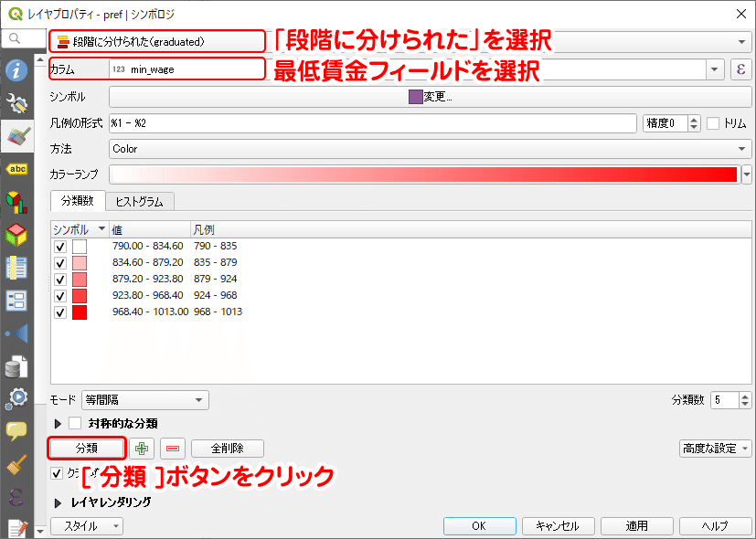This screenshot has width=756, height=539.
Task: Click the sidebar scroll down arrow
Action: tap(40, 531)
